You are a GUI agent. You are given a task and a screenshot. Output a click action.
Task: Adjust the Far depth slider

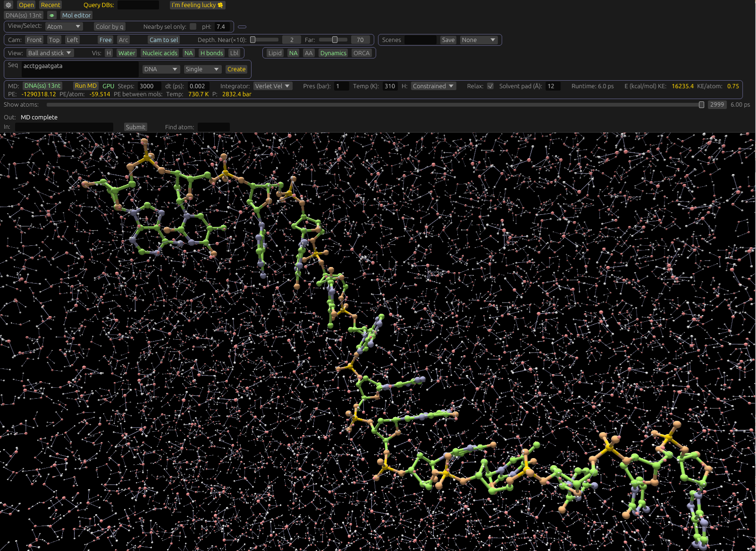click(x=335, y=40)
